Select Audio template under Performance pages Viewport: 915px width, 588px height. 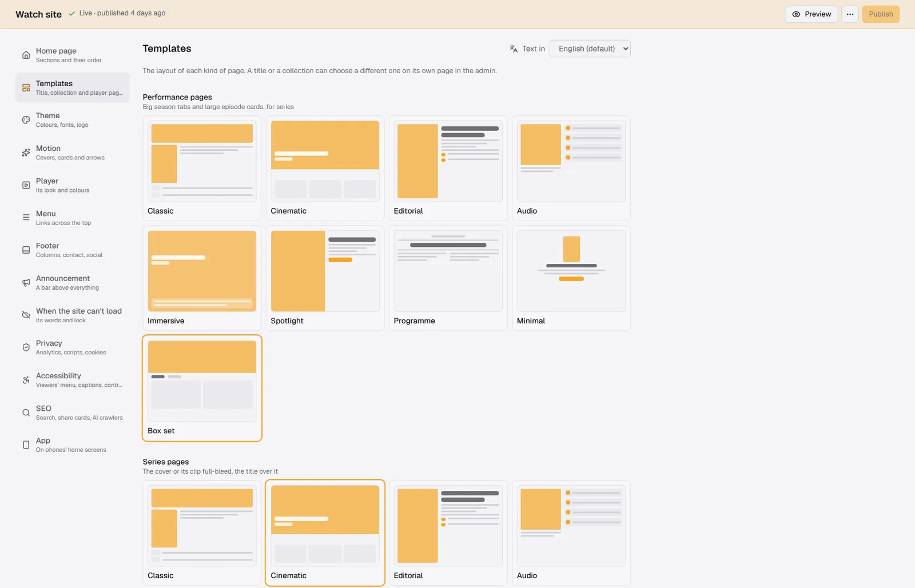pyautogui.click(x=571, y=168)
